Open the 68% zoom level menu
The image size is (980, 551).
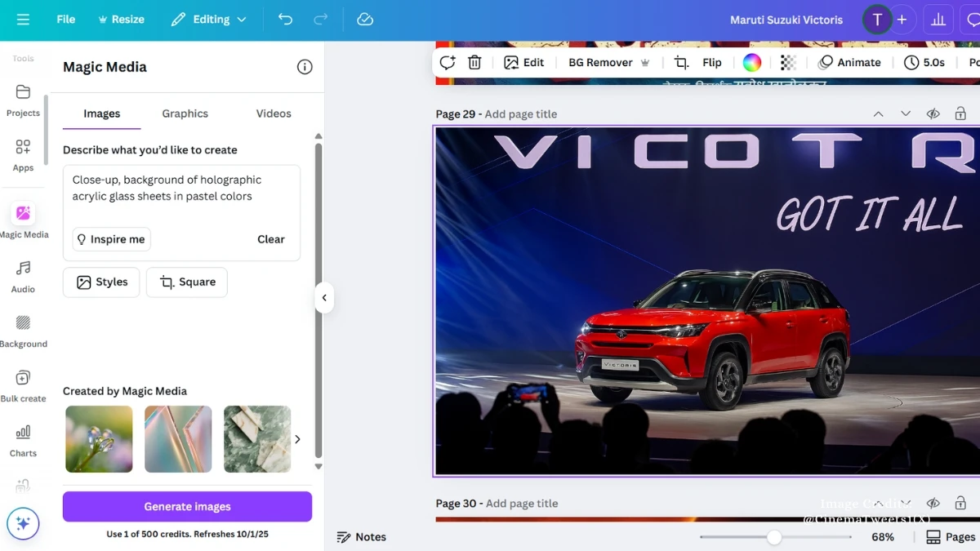click(x=883, y=537)
